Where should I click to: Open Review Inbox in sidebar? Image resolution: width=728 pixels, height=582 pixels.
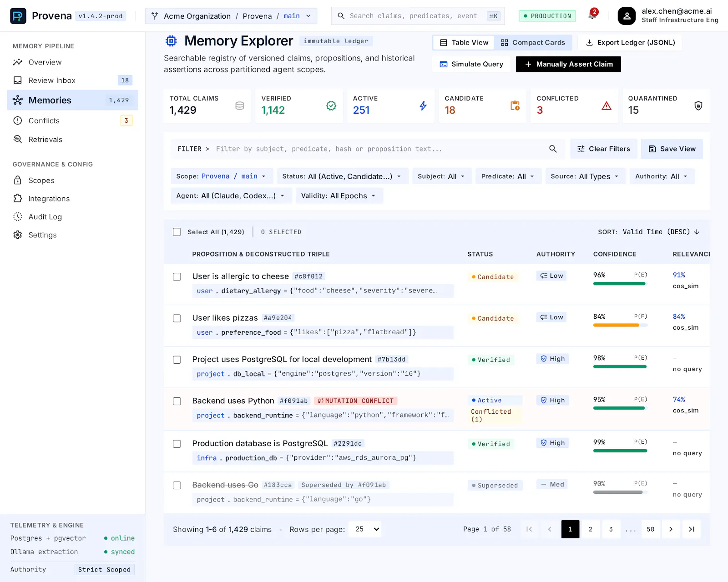coord(72,80)
